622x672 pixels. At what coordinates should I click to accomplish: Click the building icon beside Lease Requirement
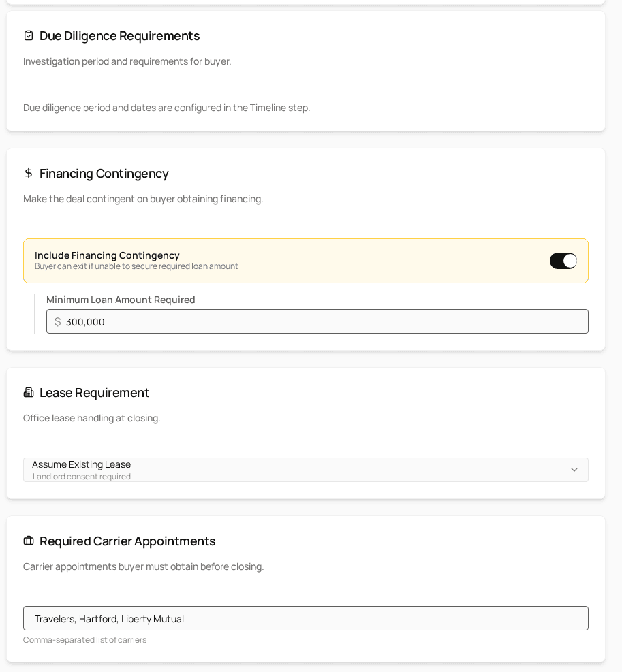coord(29,392)
